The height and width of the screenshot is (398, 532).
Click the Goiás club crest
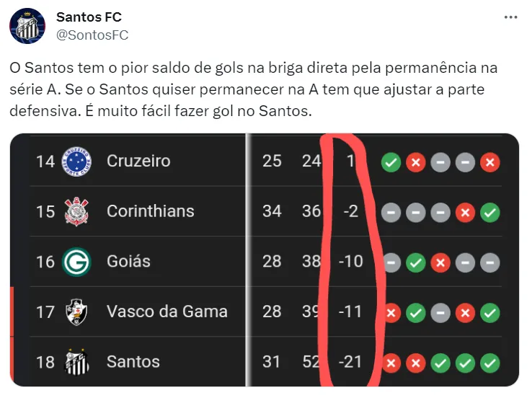click(x=77, y=261)
